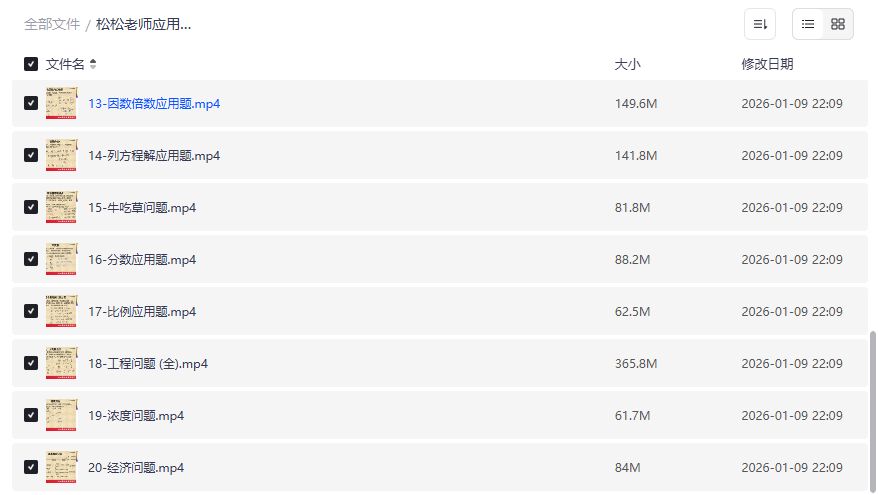Open the file 13-因数倍数应用题.mp4
The height and width of the screenshot is (495, 878).
coord(154,103)
